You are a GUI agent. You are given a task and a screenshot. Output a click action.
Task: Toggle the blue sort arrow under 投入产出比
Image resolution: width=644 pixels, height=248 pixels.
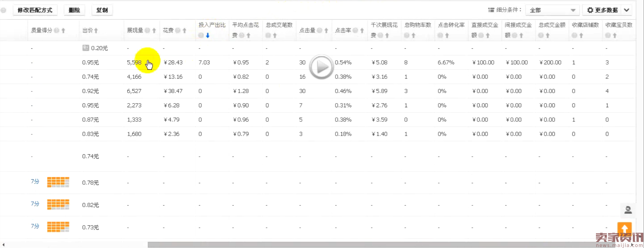[x=208, y=36]
